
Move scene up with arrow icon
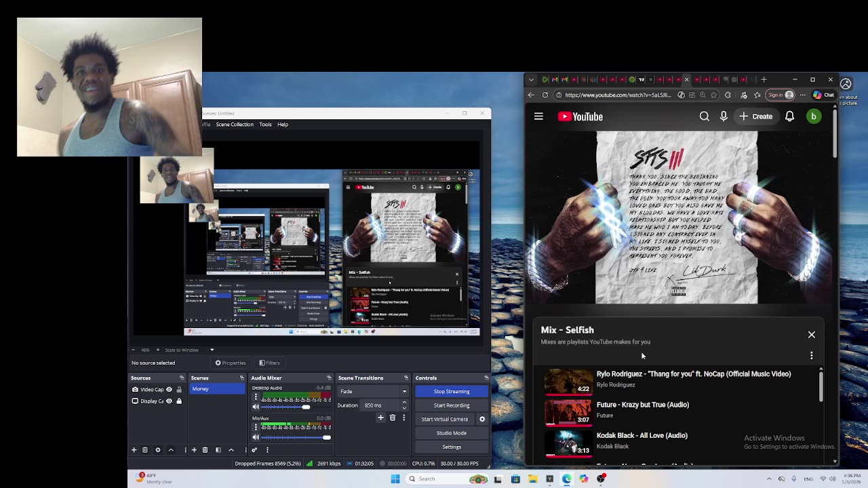tap(231, 450)
